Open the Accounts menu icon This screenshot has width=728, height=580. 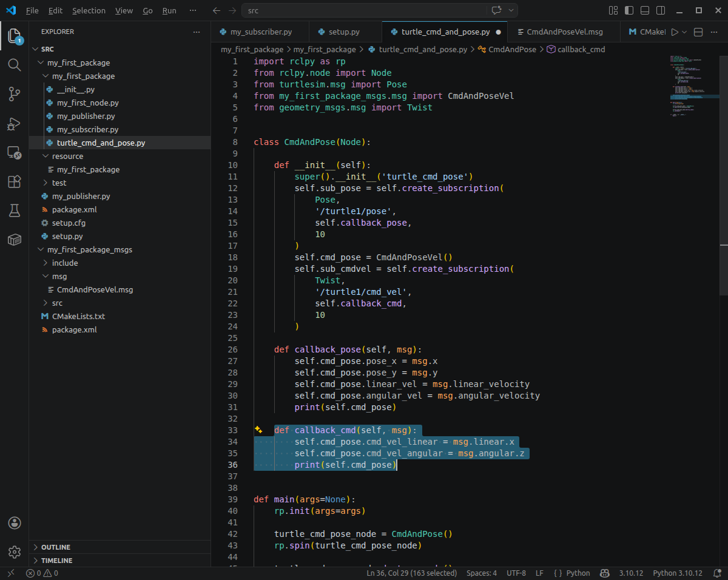[x=15, y=523]
